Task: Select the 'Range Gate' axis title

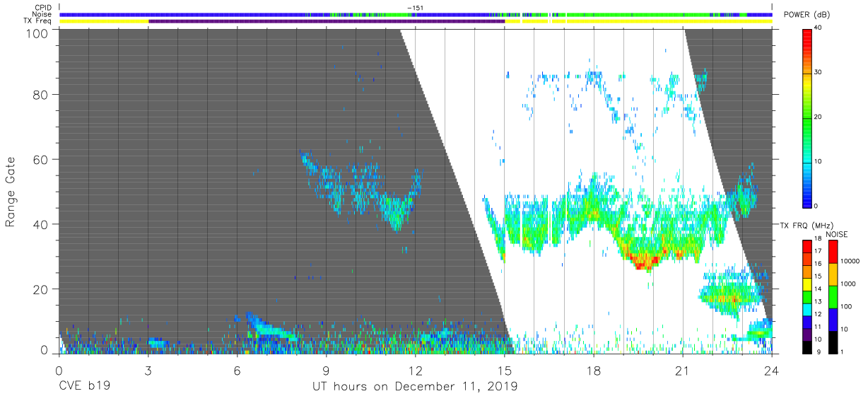Action: click(x=11, y=191)
